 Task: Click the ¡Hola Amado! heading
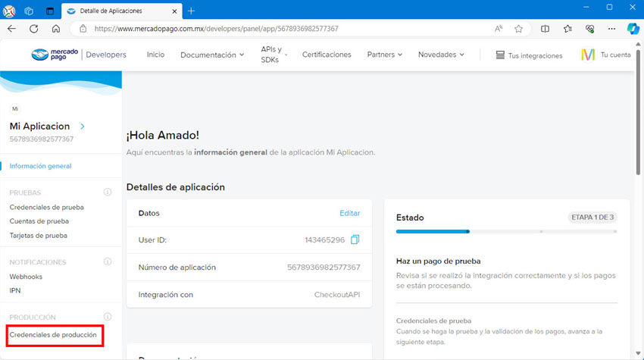163,135
